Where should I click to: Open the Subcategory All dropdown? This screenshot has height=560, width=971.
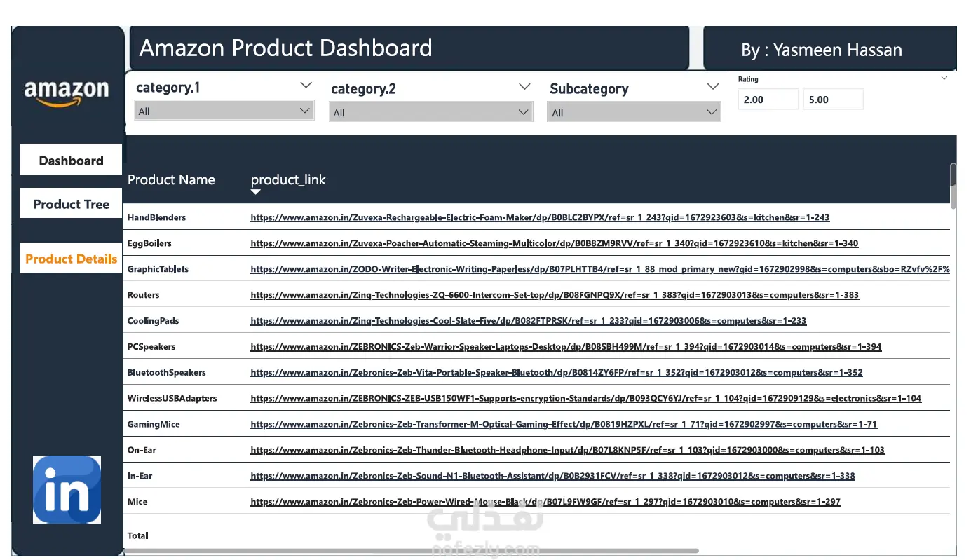click(634, 112)
